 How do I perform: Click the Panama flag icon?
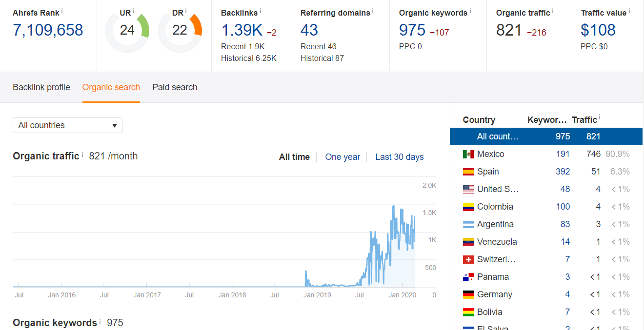click(468, 277)
